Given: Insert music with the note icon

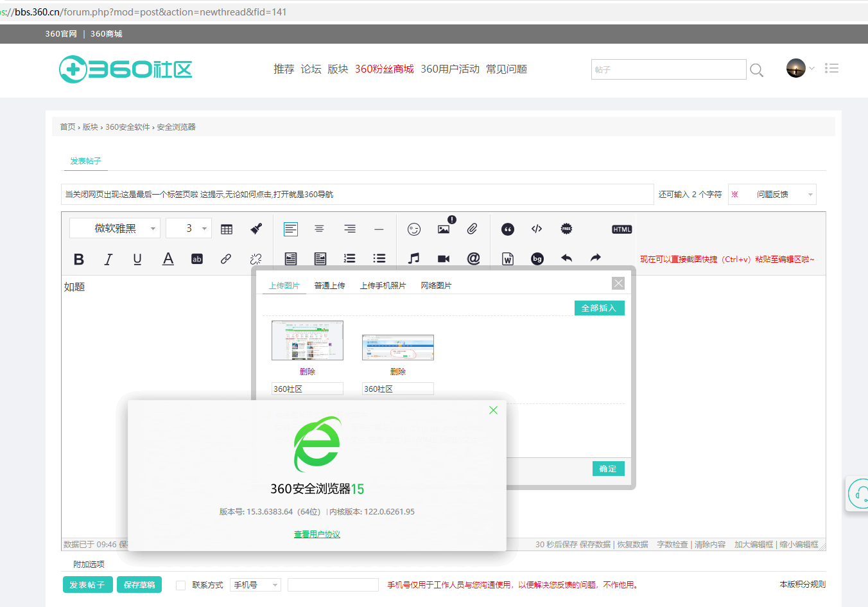Looking at the screenshot, I should [414, 258].
